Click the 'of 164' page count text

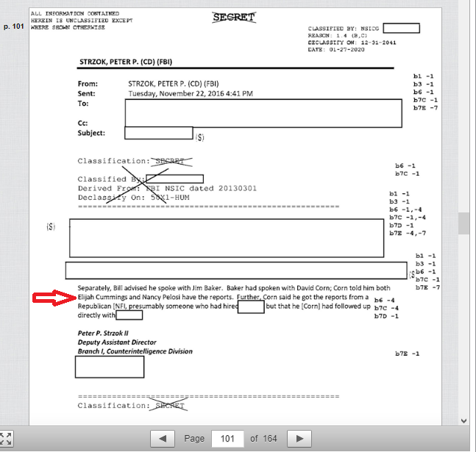[x=263, y=439]
